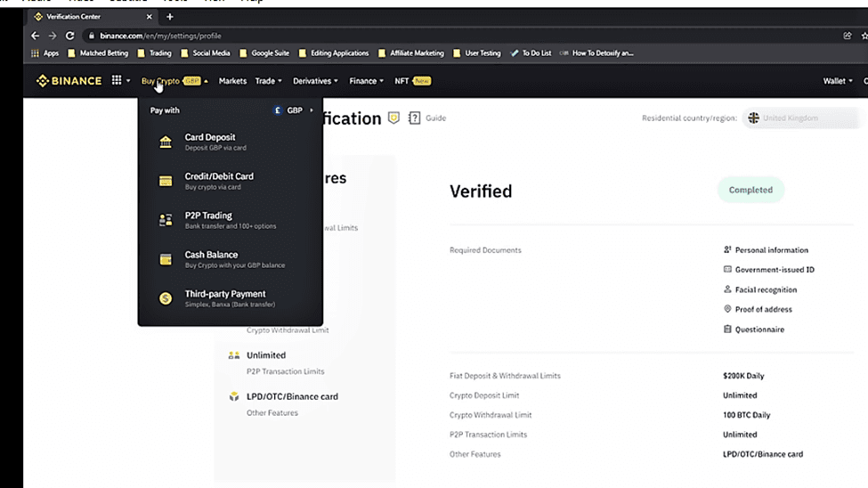Expand the Buy Crypto GBP dropdown

(x=174, y=81)
